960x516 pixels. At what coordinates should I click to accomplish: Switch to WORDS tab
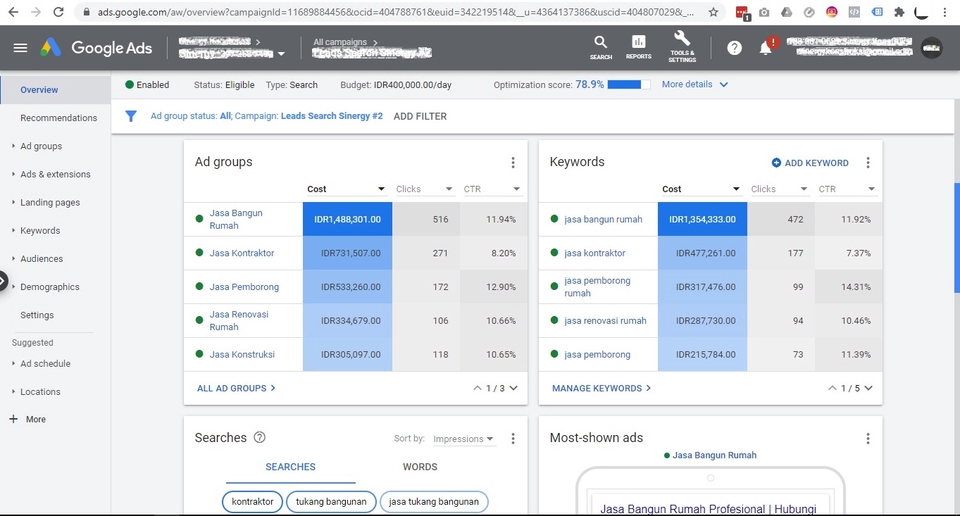[x=420, y=466]
